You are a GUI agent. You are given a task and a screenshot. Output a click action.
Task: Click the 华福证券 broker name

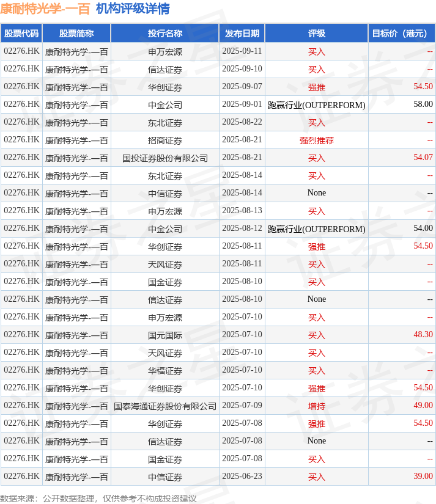point(164,370)
